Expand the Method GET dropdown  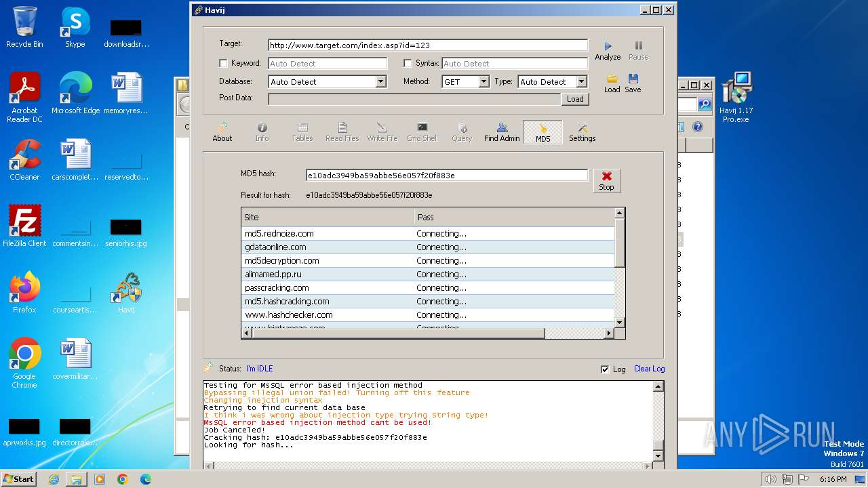pos(484,82)
